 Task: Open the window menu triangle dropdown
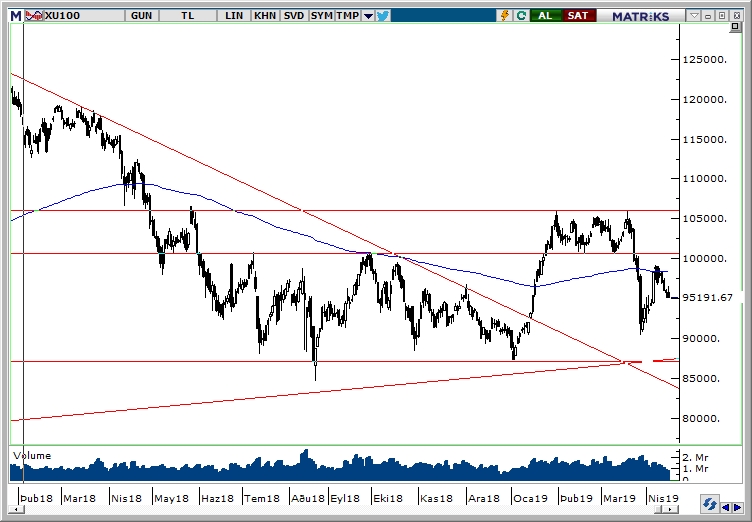tap(694, 16)
